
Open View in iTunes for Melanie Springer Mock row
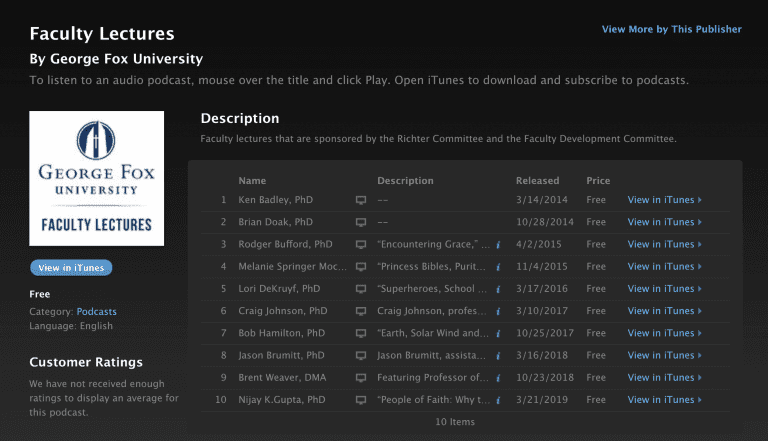point(665,267)
